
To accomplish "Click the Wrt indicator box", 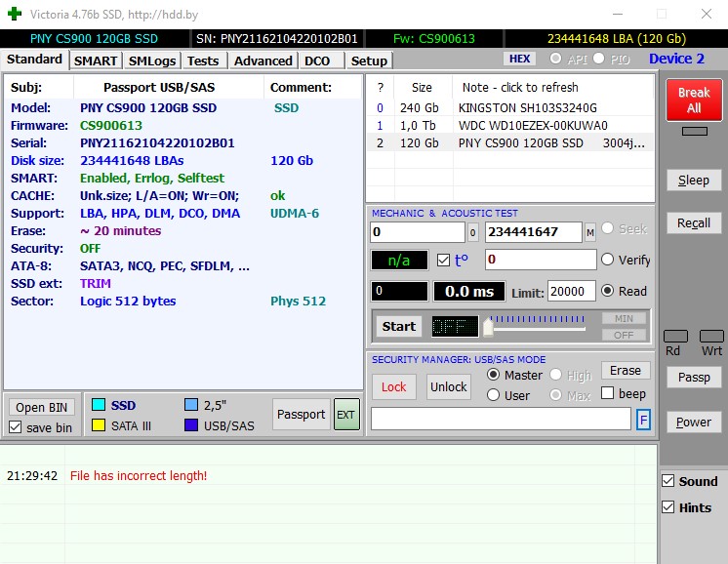I will click(x=711, y=336).
